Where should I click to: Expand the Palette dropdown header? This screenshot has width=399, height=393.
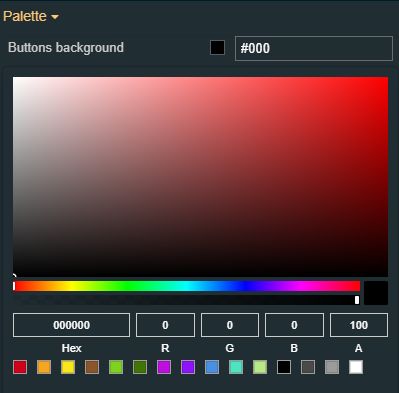(x=31, y=16)
